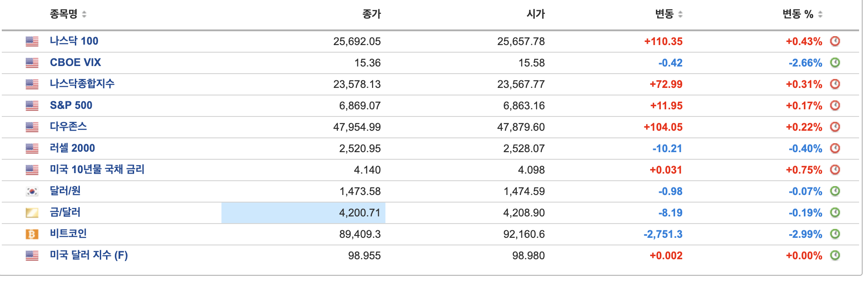Click the red clock icon in 러셀 2000 row
Screen dimensions: 868x282
(835, 149)
